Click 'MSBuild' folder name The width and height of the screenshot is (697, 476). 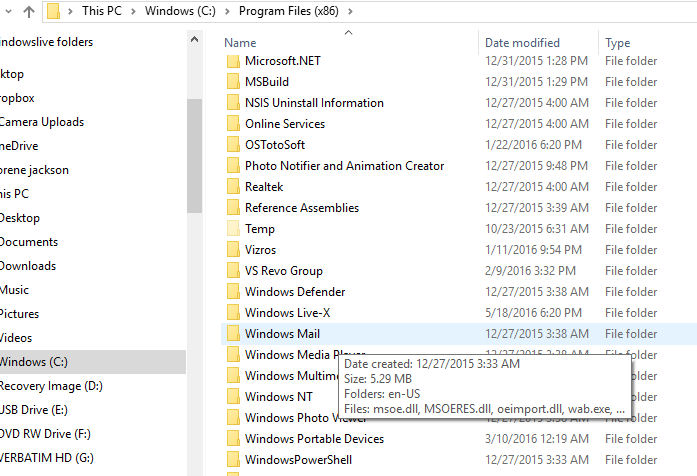coord(267,82)
